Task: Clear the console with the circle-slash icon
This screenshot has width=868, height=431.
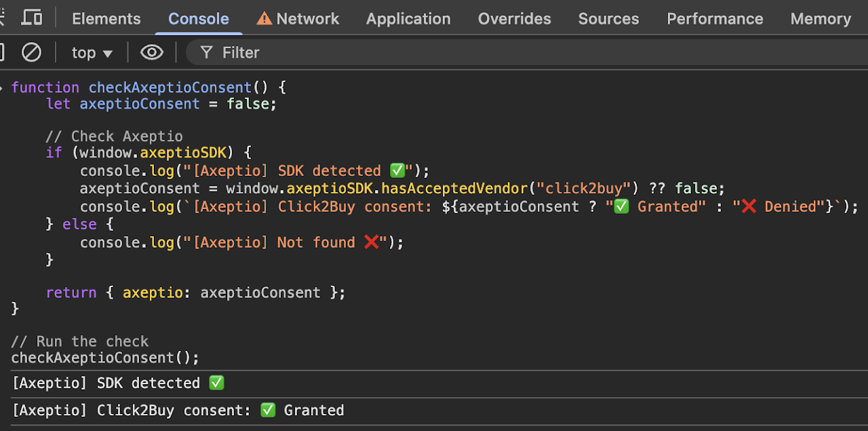Action: 31,52
